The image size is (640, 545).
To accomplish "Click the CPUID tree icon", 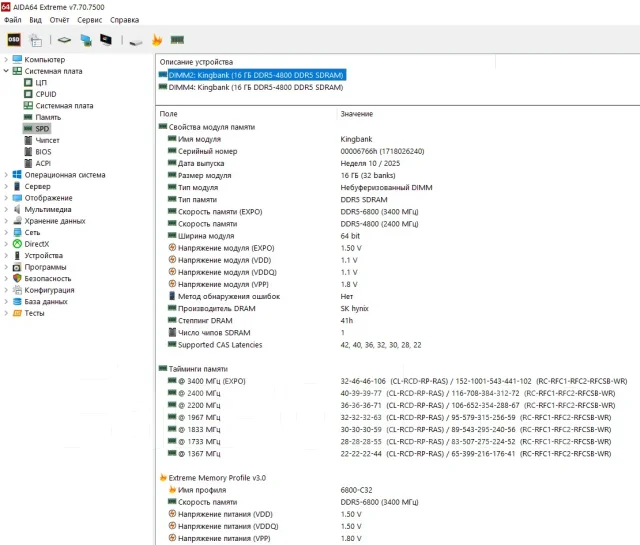I will [x=28, y=94].
